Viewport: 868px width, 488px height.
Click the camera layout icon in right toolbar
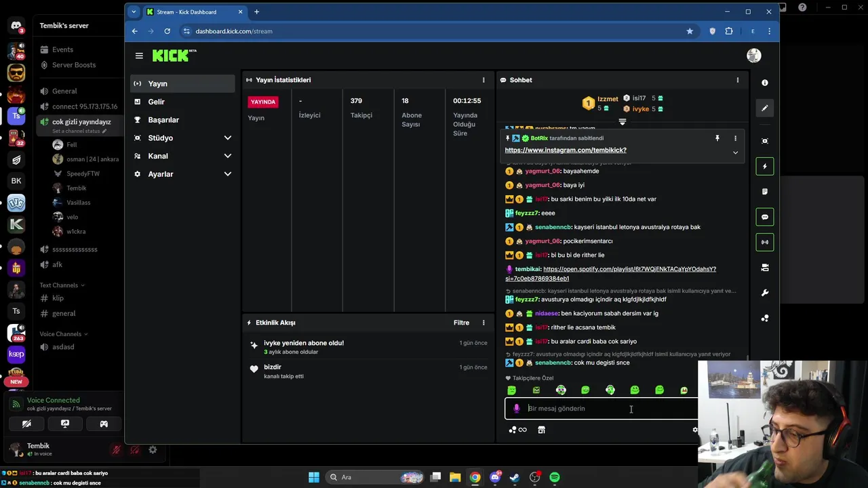pos(765,268)
